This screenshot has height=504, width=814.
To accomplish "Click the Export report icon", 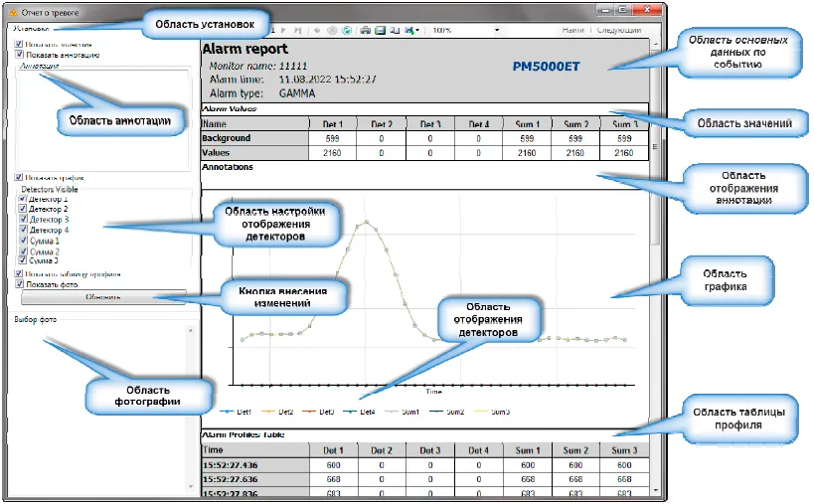I will click(408, 31).
